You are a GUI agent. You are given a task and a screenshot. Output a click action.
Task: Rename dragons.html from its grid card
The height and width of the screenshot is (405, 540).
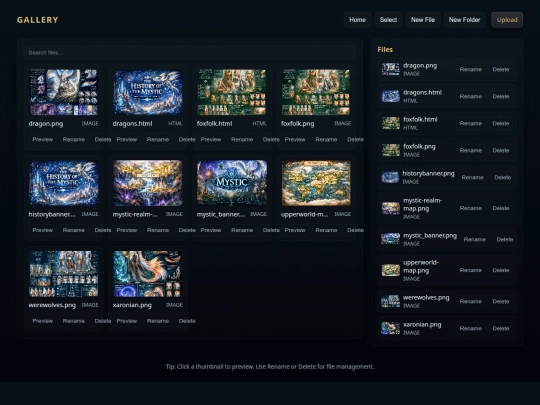(158, 139)
